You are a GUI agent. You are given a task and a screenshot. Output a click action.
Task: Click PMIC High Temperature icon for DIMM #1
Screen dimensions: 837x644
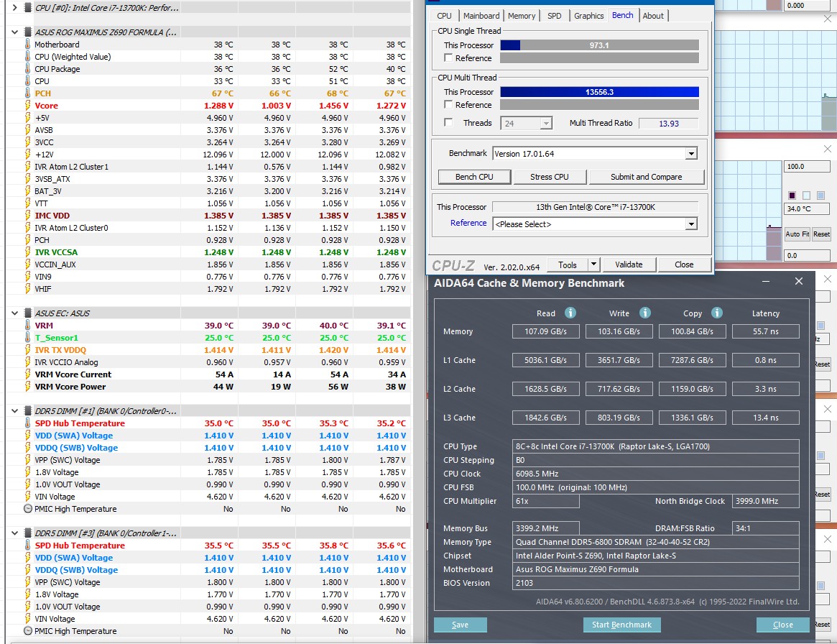click(28, 509)
